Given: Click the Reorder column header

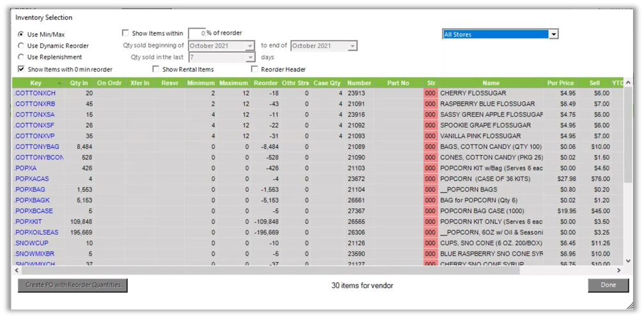Looking at the screenshot, I should click(x=265, y=83).
